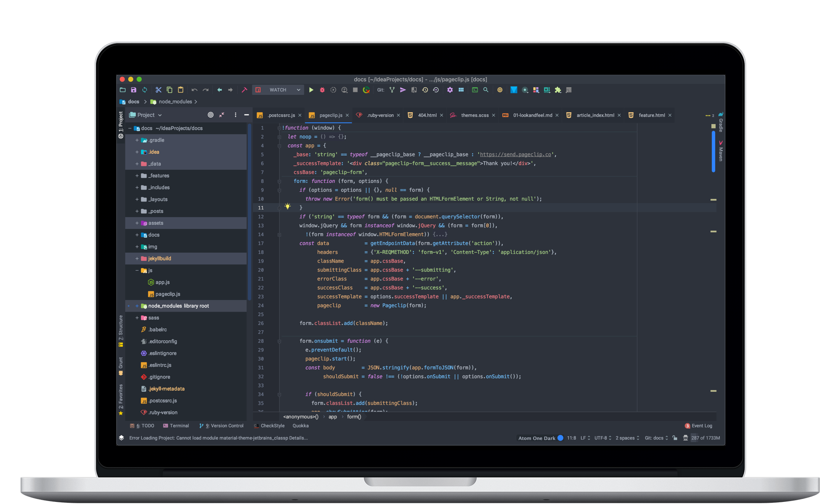
Task: Click the Run button in toolbar
Action: [x=311, y=90]
